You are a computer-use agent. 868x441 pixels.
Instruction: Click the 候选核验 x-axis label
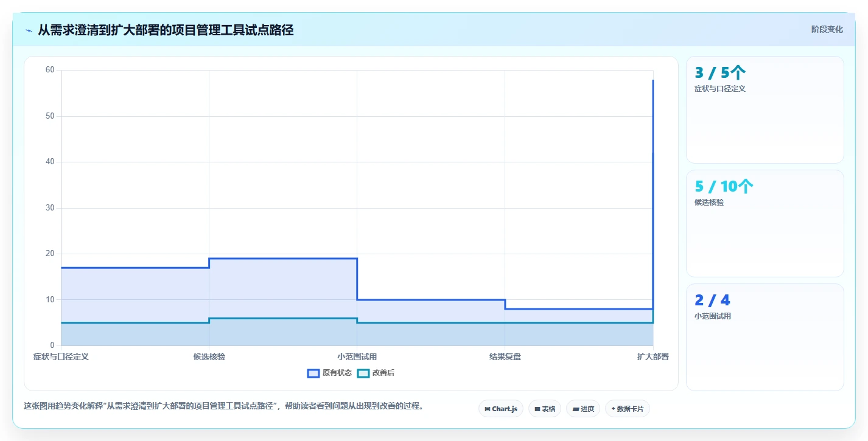tap(209, 356)
